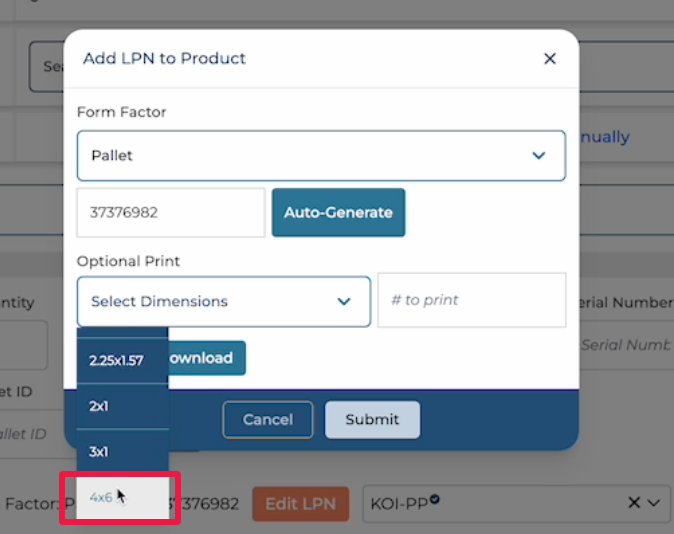Click the Serial Number input field
This screenshot has width=674, height=534.
click(626, 345)
